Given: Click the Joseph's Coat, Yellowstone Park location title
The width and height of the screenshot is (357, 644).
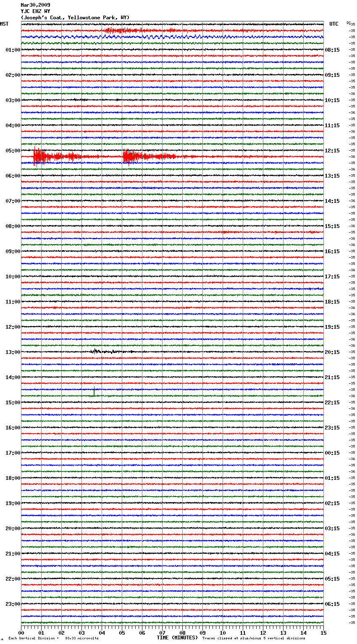Looking at the screenshot, I should (75, 18).
